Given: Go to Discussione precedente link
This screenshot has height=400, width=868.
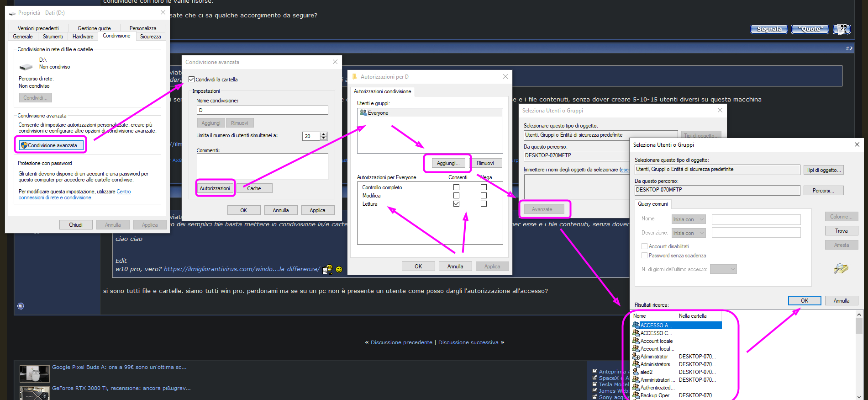Looking at the screenshot, I should click(401, 342).
